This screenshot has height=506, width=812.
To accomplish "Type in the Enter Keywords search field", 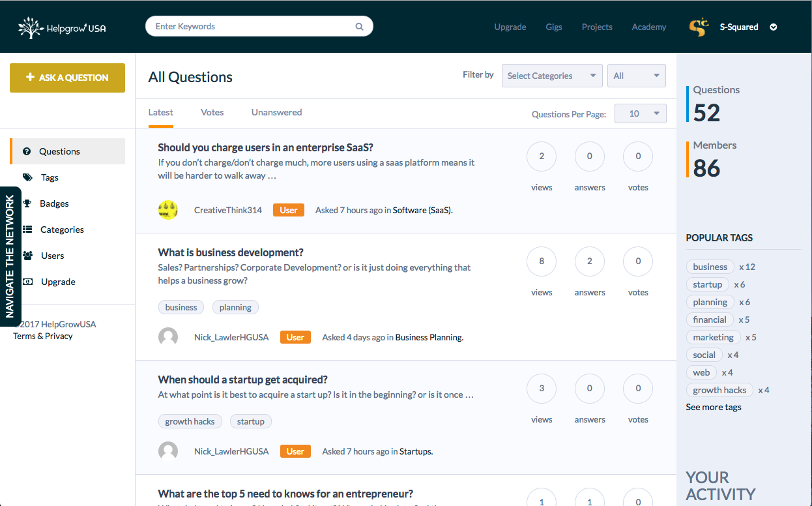I will [251, 27].
